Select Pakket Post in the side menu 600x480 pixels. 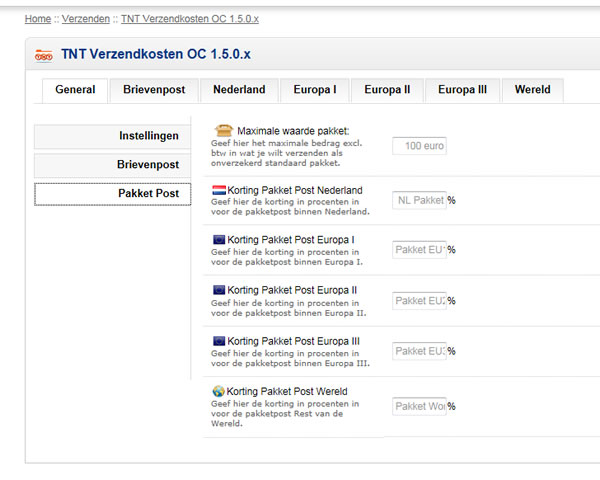112,194
